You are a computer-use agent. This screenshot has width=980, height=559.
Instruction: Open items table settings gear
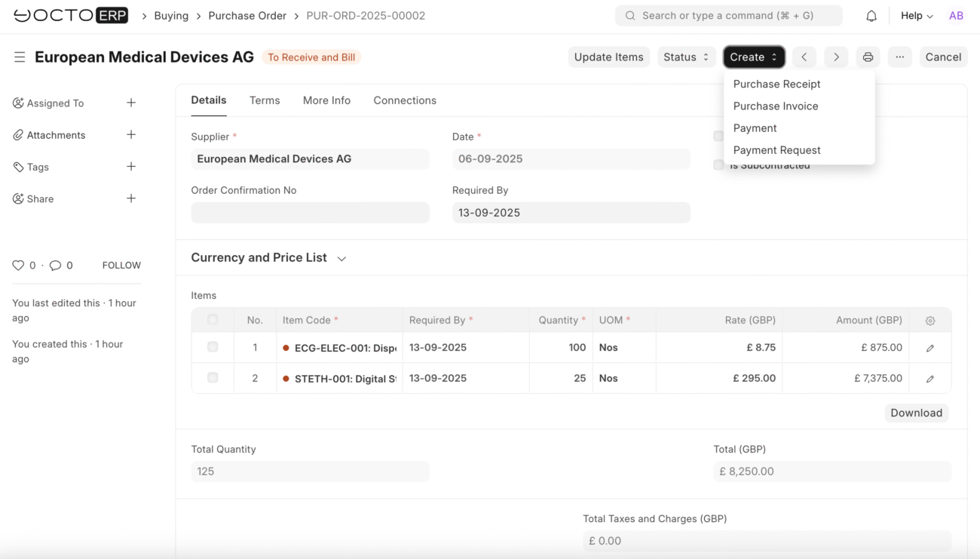(930, 321)
